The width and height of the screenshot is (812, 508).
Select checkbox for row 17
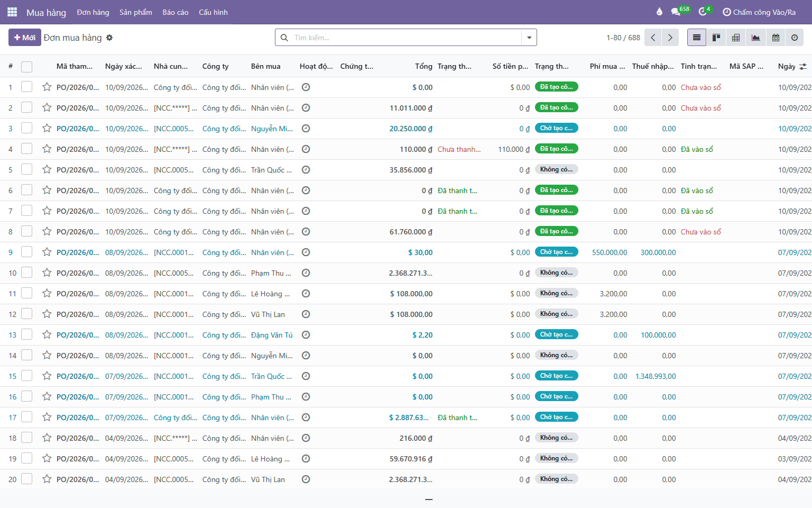tap(27, 418)
